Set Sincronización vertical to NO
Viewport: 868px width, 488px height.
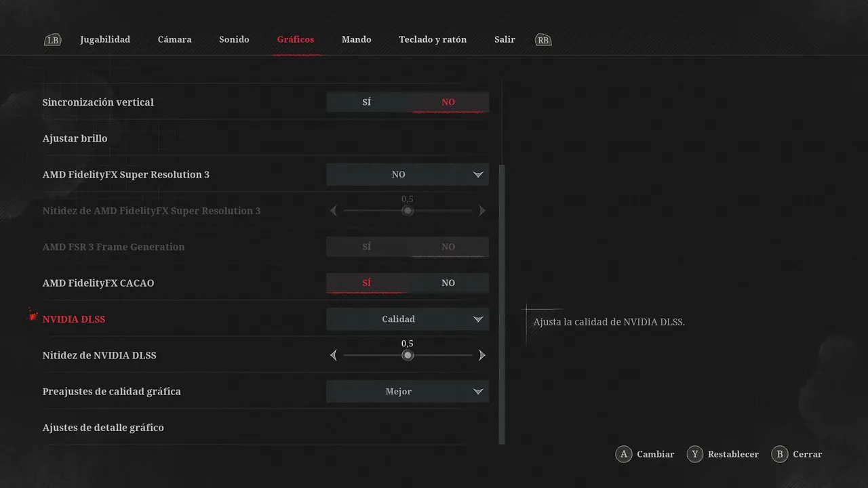click(448, 102)
